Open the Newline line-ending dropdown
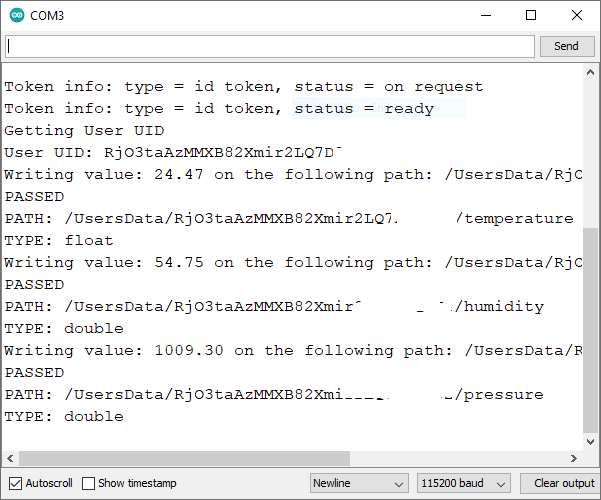Image resolution: width=601 pixels, height=500 pixels. pyautogui.click(x=359, y=483)
